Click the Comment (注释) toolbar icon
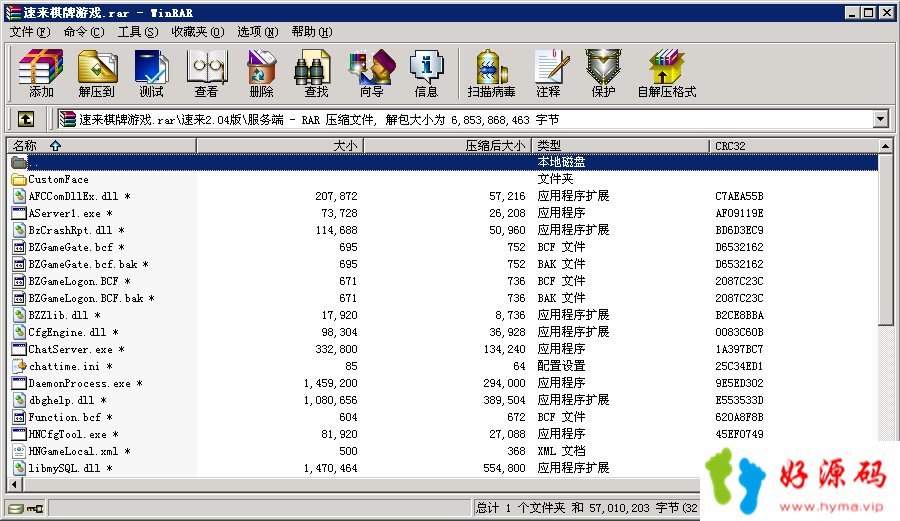900x521 pixels. click(x=550, y=73)
